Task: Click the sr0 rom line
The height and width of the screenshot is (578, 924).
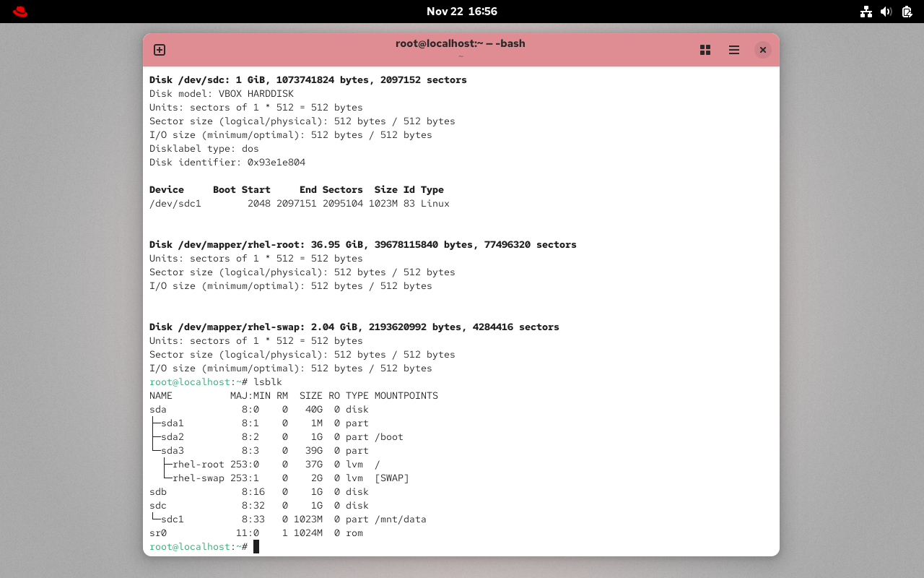Action: (x=253, y=532)
